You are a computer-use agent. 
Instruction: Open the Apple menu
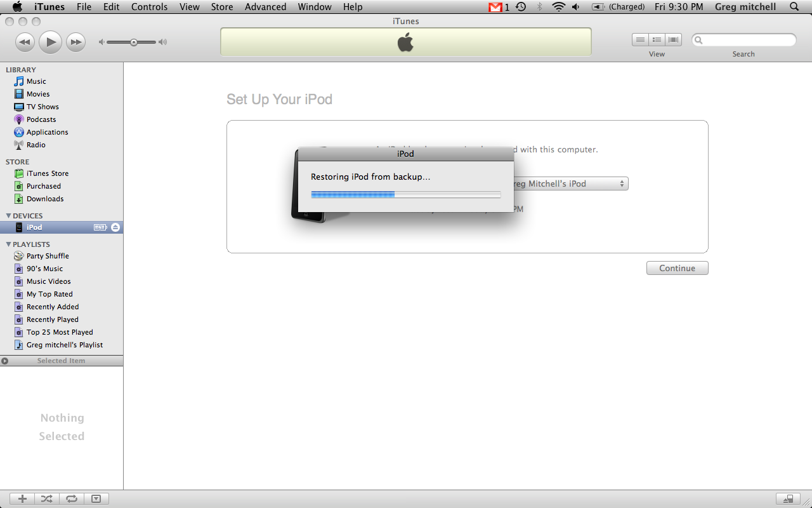click(x=17, y=7)
